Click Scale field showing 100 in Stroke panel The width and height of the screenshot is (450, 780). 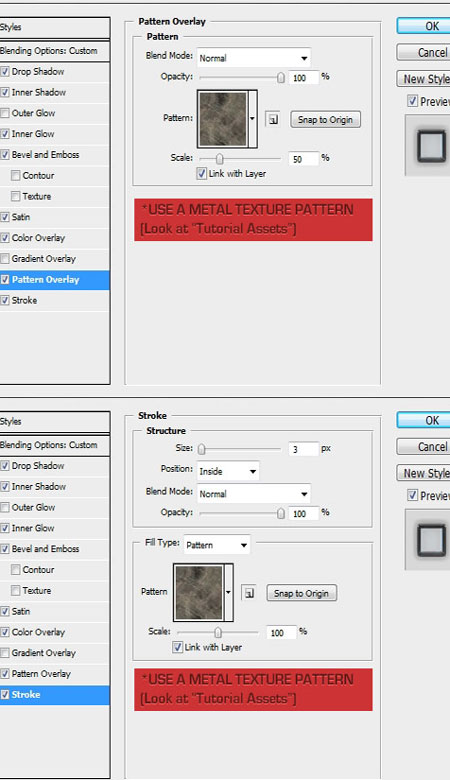[281, 632]
